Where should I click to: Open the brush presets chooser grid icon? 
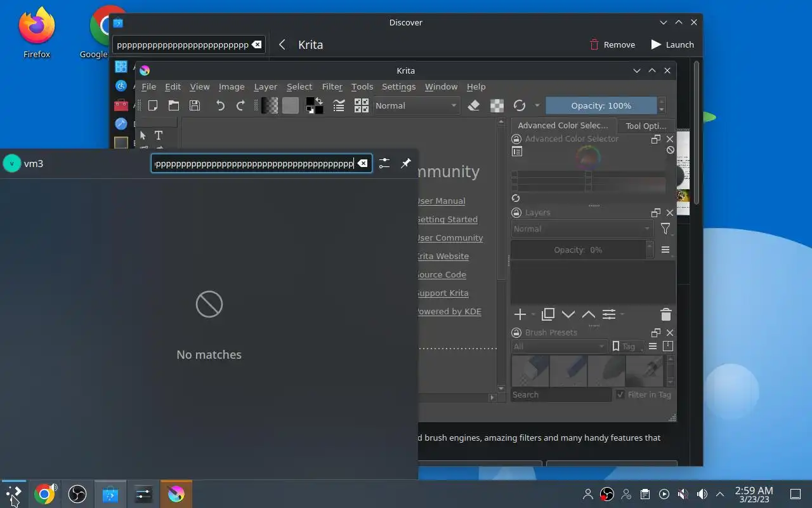click(362, 105)
